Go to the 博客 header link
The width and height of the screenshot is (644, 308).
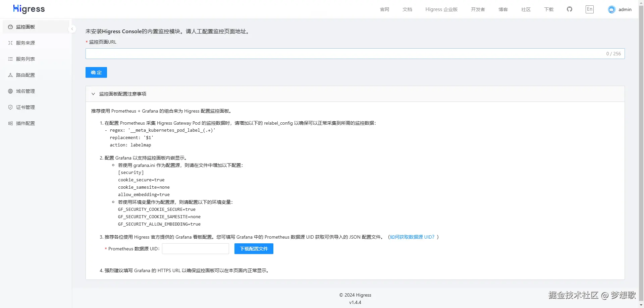click(x=503, y=9)
